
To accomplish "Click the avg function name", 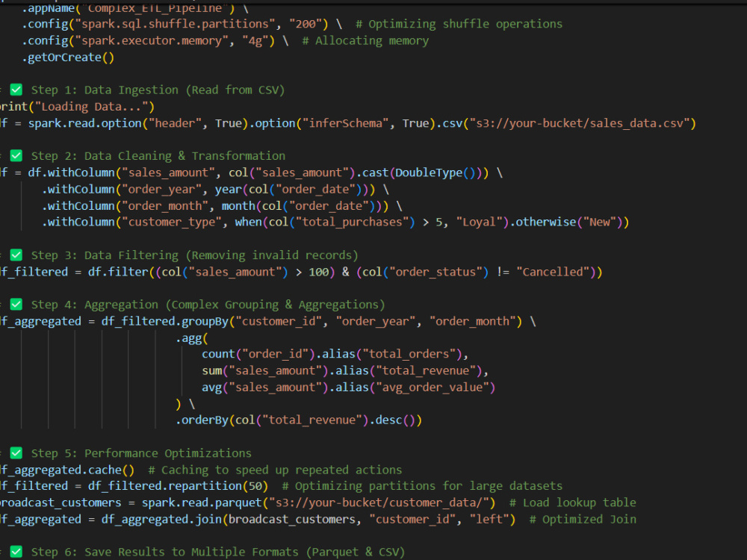I will (x=211, y=387).
